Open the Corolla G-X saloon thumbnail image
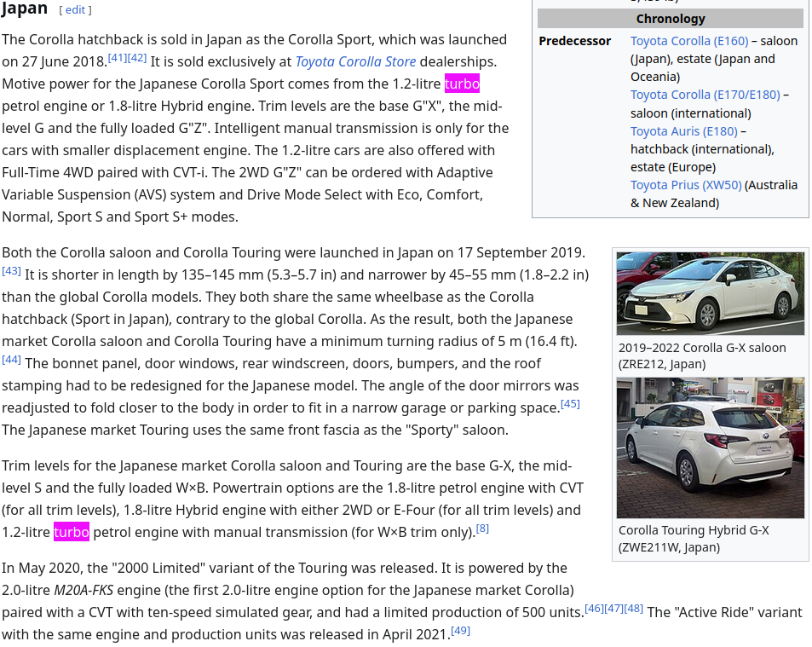The width and height of the screenshot is (812, 647). (710, 294)
